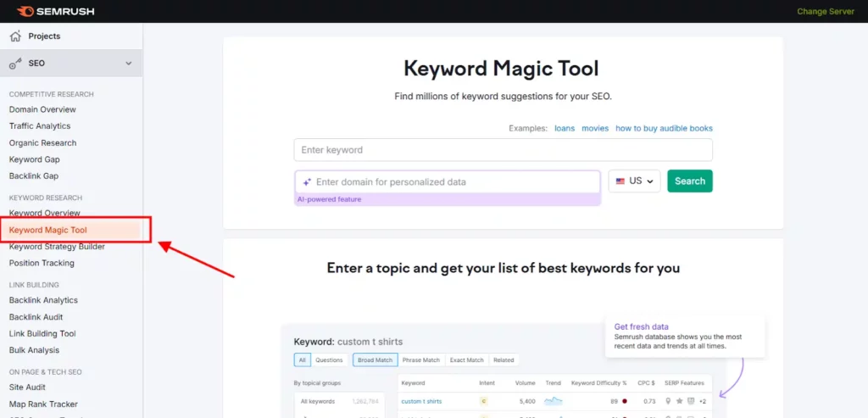Click the SEO key icon
Viewport: 868px width, 418px height.
pos(15,64)
